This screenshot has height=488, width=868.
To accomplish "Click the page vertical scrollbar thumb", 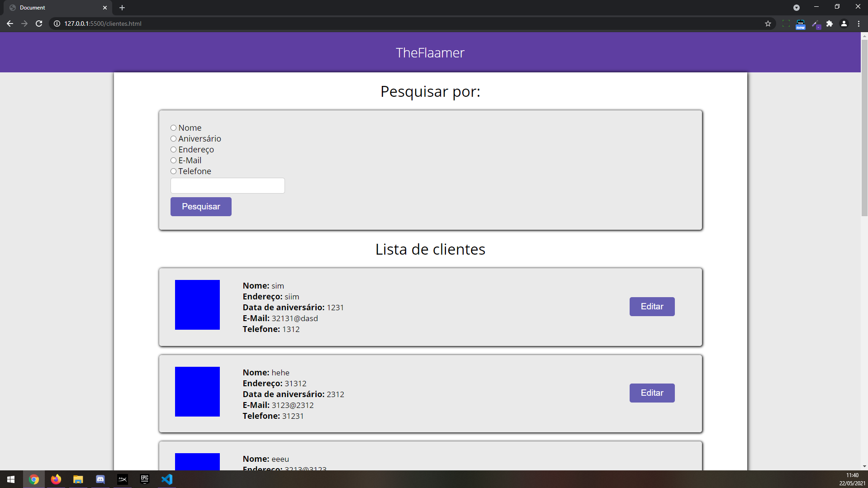I will click(864, 128).
